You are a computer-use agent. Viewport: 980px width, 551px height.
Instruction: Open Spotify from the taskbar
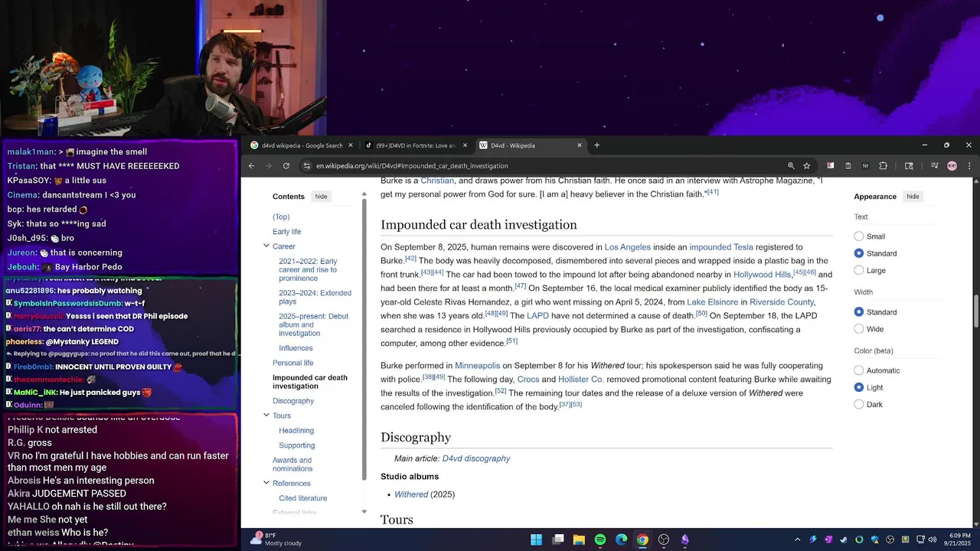tap(600, 540)
